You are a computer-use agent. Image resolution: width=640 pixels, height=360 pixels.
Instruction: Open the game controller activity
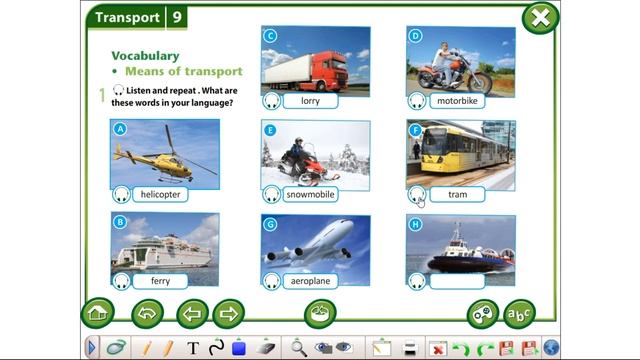[482, 314]
